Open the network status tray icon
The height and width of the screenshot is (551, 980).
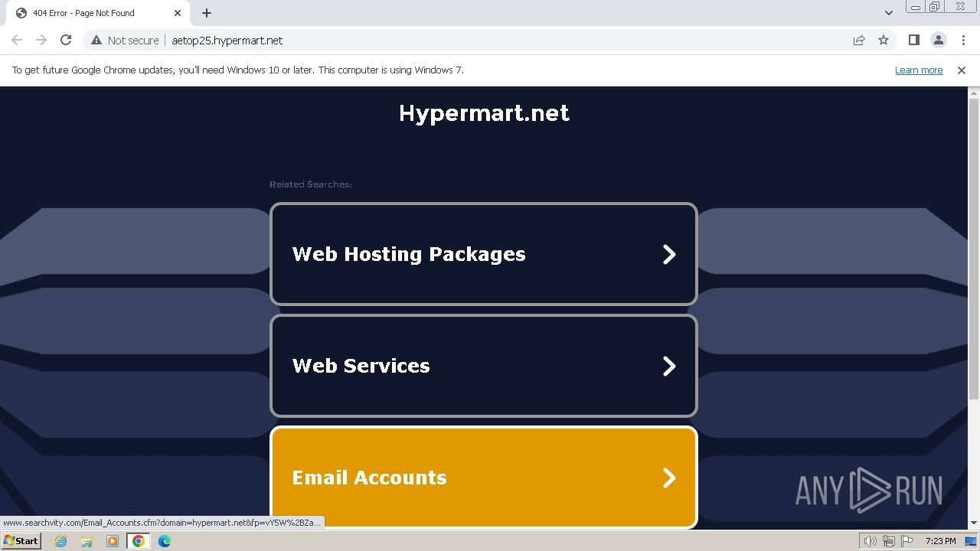pos(889,541)
